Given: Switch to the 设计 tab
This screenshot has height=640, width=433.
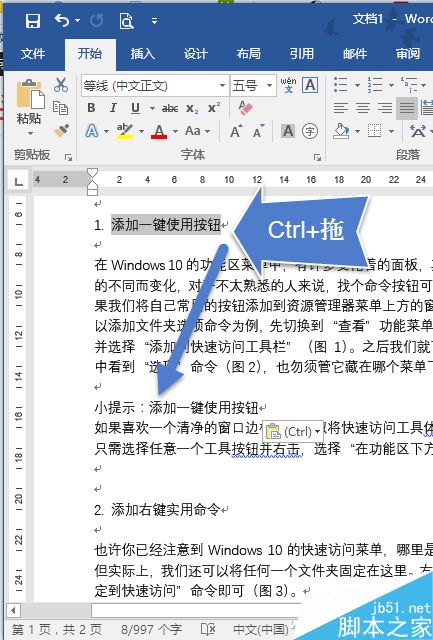Looking at the screenshot, I should pyautogui.click(x=195, y=53).
